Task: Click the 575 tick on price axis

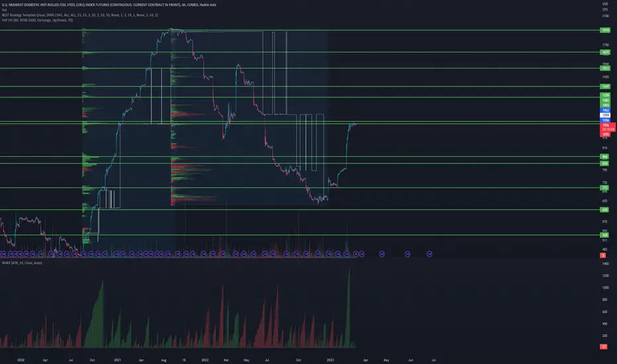Action: (x=605, y=222)
